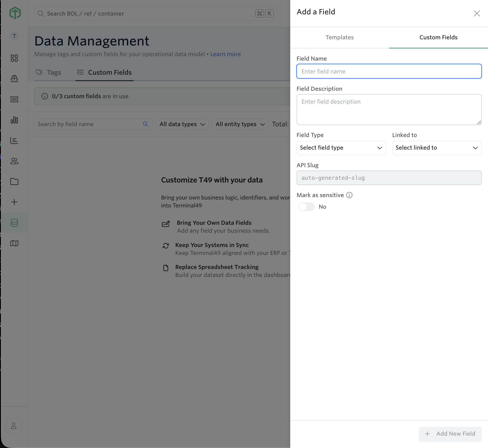The image size is (488, 448).
Task: Open the All data types filter
Action: (182, 124)
